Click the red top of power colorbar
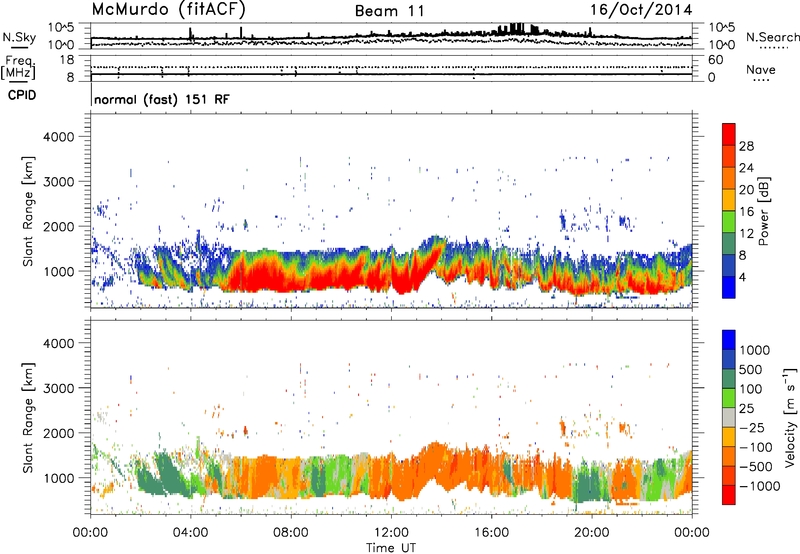This screenshot has height=554, width=800. (729, 134)
